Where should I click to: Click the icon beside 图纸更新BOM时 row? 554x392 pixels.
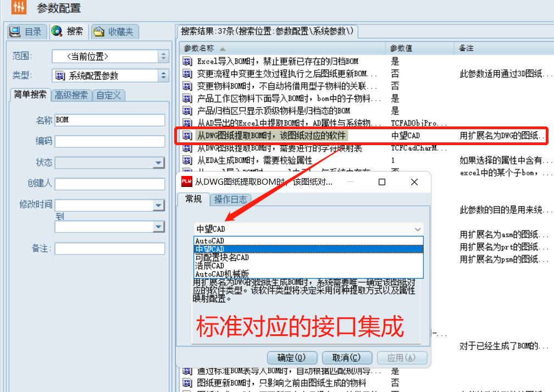pyautogui.click(x=187, y=383)
